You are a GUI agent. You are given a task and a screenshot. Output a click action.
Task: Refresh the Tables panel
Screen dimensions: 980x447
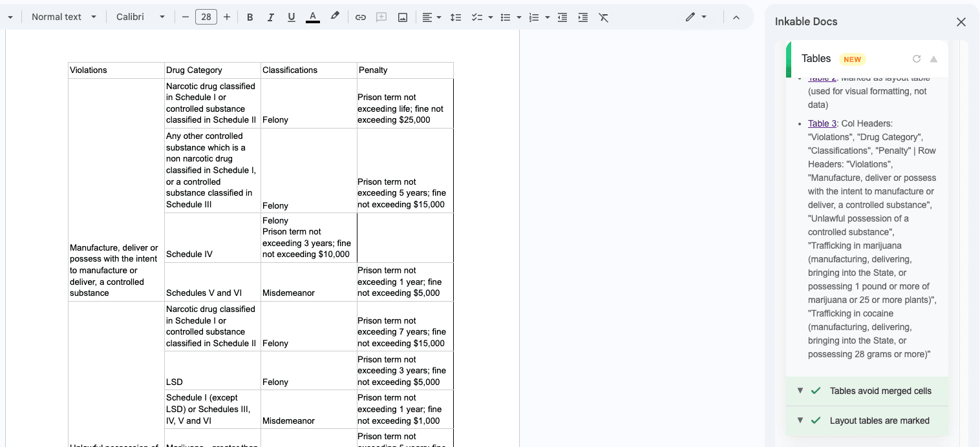[x=917, y=59]
